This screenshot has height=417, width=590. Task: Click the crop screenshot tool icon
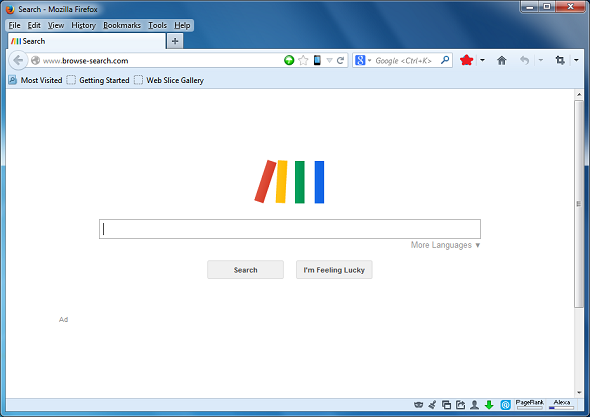pyautogui.click(x=560, y=60)
